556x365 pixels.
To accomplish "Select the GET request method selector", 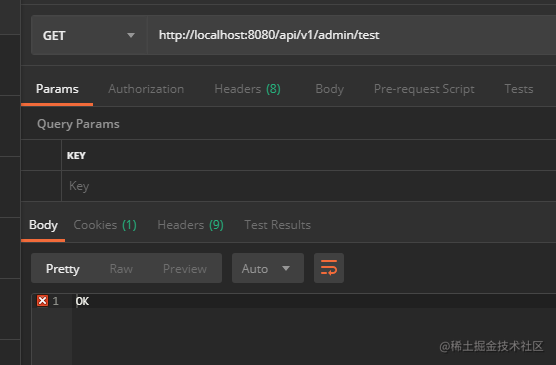I will pos(89,35).
